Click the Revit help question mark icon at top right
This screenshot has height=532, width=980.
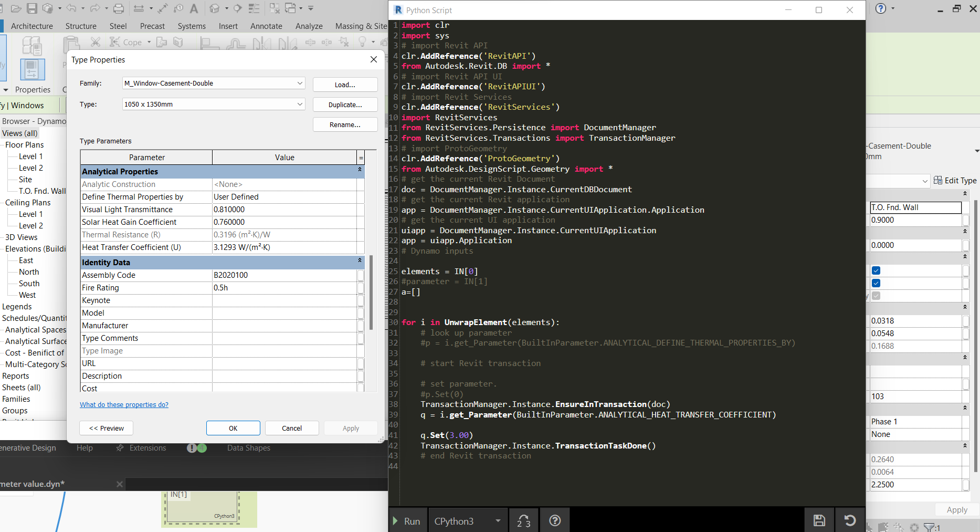pyautogui.click(x=881, y=8)
